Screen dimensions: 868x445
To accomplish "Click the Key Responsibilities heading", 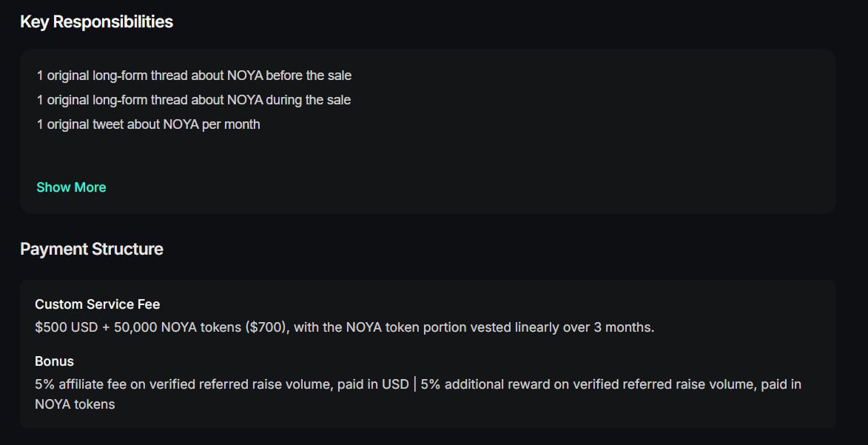I will pyautogui.click(x=96, y=22).
